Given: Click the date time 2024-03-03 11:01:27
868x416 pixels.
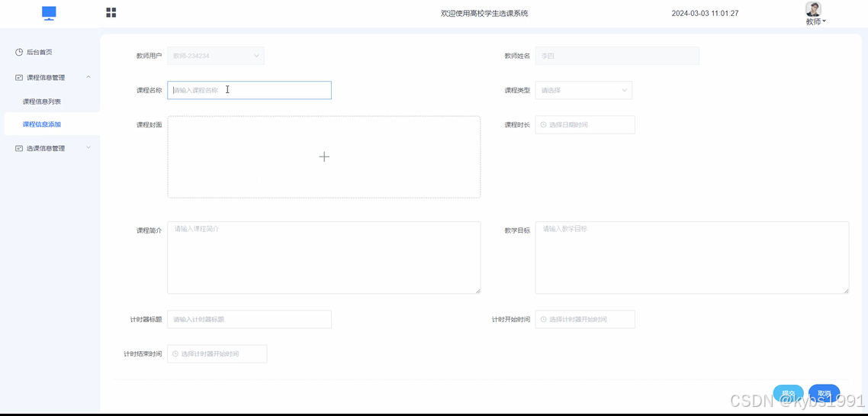Looking at the screenshot, I should (x=706, y=13).
